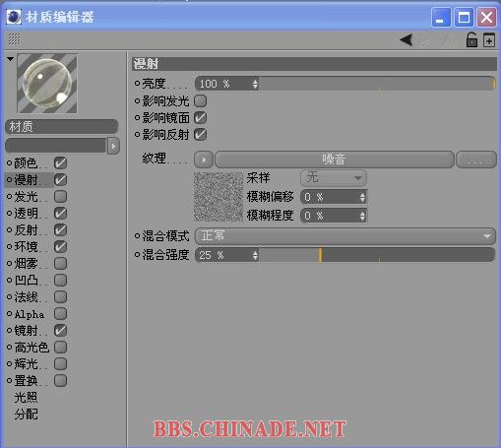The height and width of the screenshot is (448, 501).
Task: Enable the 影响发光 checkbox
Action: 201,100
